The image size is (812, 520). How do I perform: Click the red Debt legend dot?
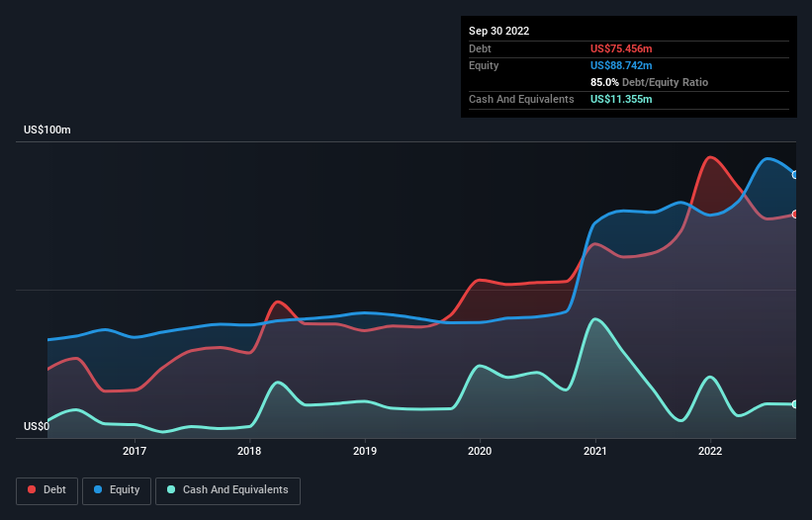tap(32, 489)
